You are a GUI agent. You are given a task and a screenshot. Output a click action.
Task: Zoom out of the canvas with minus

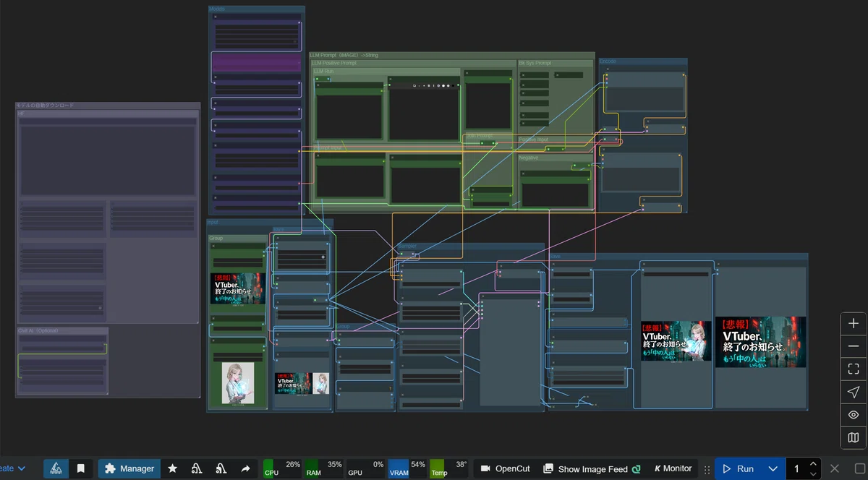tap(854, 346)
